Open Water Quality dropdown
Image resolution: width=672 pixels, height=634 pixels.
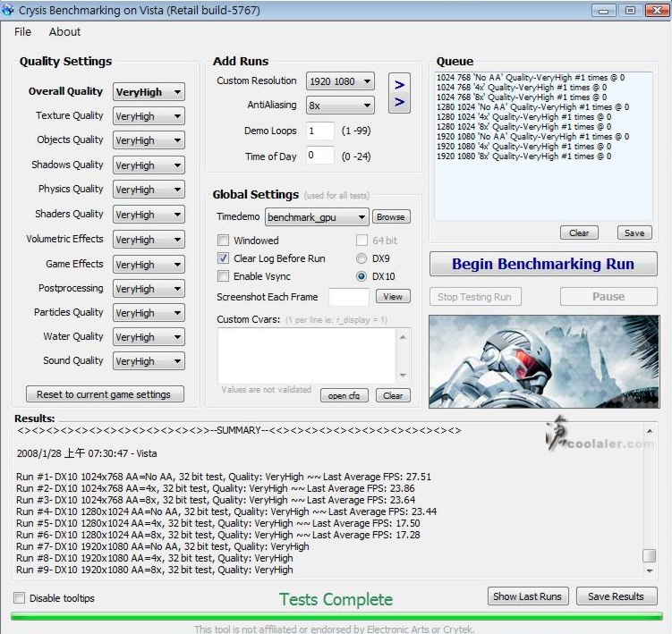pyautogui.click(x=149, y=337)
